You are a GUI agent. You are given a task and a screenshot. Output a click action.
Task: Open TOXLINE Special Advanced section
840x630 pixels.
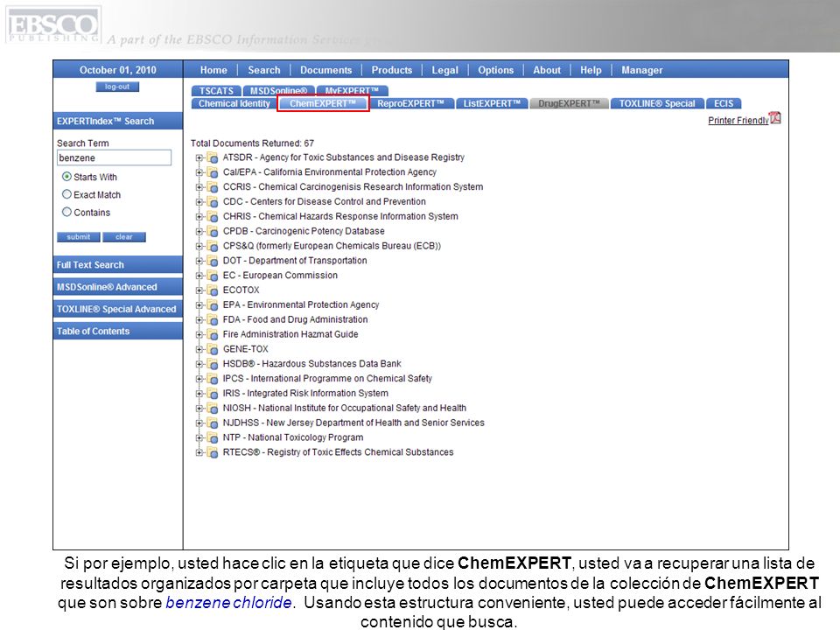tap(118, 309)
